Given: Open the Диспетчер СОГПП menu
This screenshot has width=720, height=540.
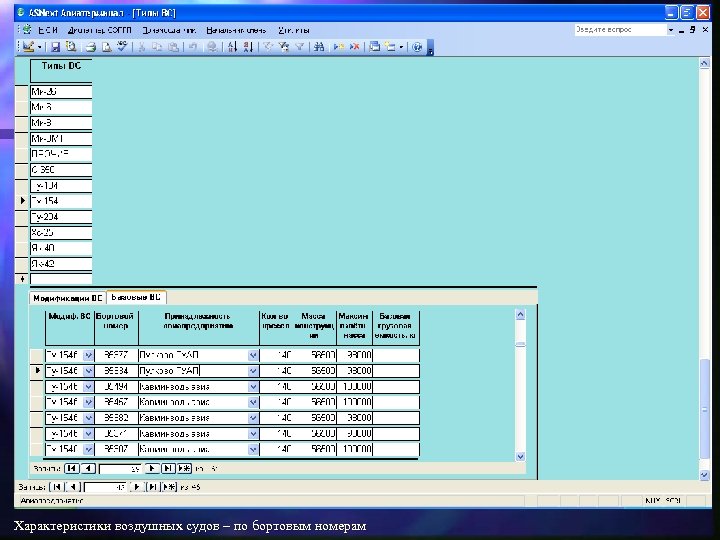Looking at the screenshot, I should 100,30.
